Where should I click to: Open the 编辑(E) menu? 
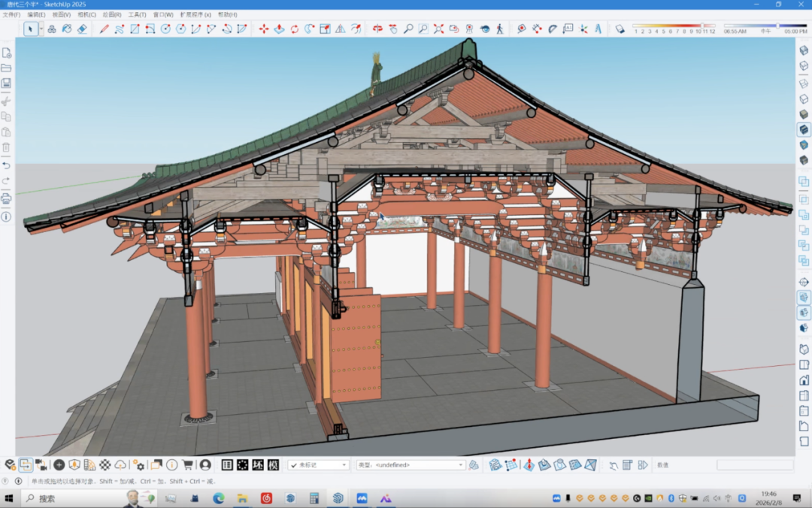(x=36, y=14)
